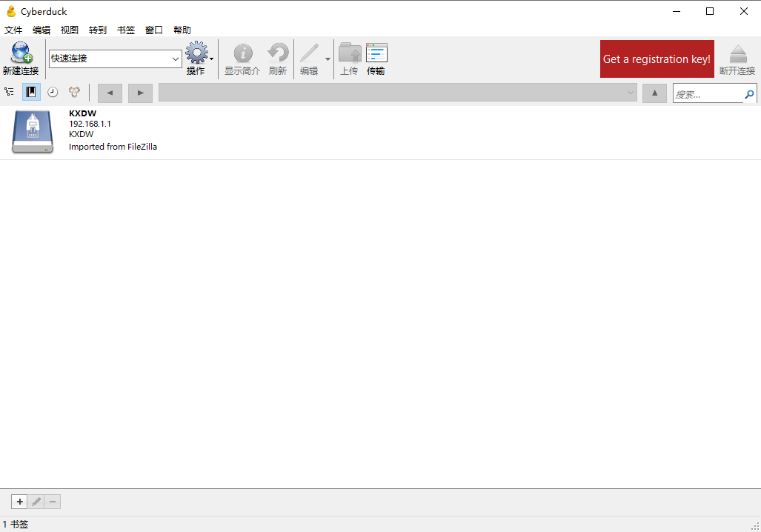761x532 pixels.
Task: Click the KXDW bookmark drive icon
Action: pos(33,132)
